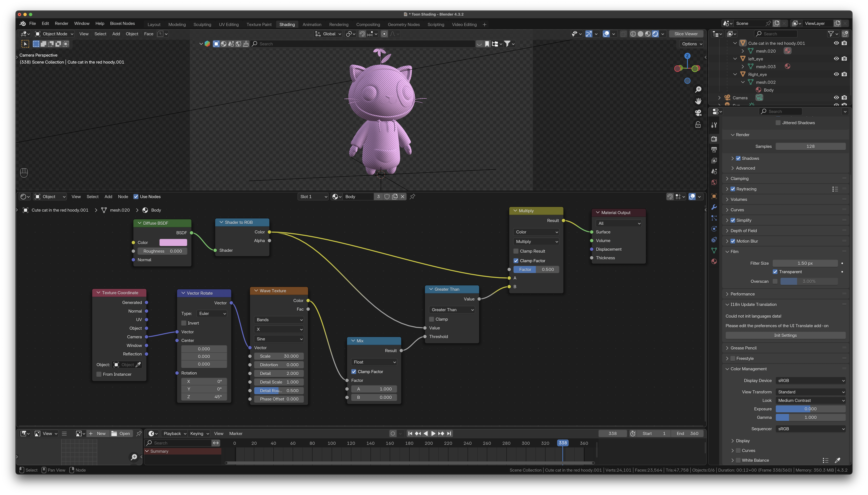Open the Keying popover button
The width and height of the screenshot is (868, 495).
point(199,434)
